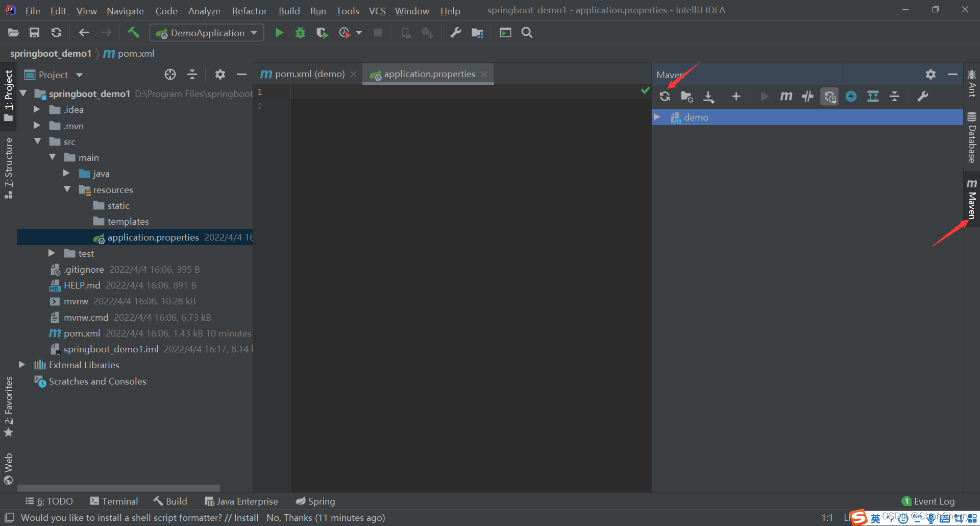The height and width of the screenshot is (526, 980).
Task: Add Maven project plus icon
Action: (736, 96)
